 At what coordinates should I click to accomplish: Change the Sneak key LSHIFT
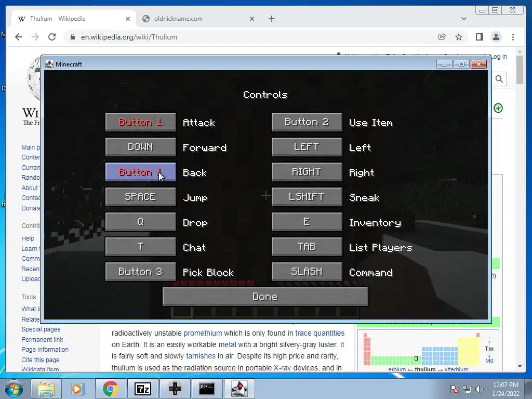coord(307,197)
